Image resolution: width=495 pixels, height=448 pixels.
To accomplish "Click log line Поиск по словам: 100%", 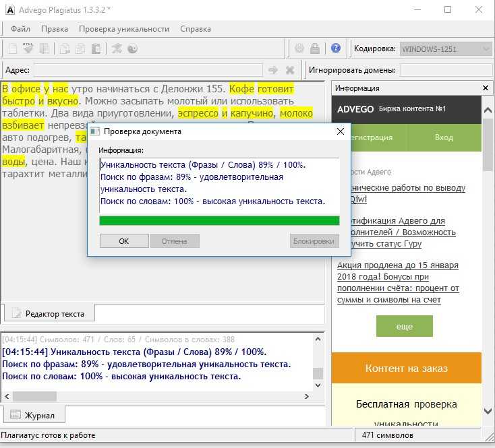I will [121, 376].
